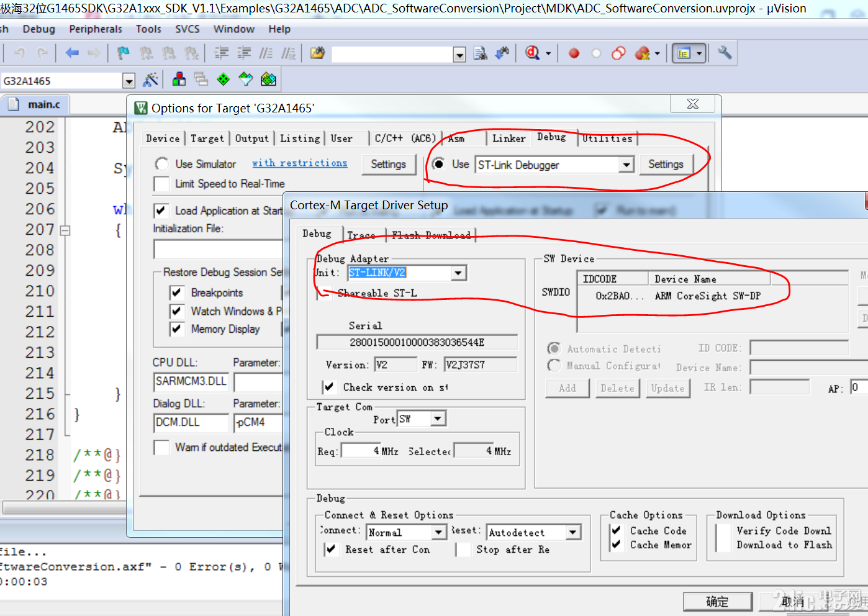Viewport: 868px width, 616px height.
Task: Open the Pack Installer icon
Action: 268,79
